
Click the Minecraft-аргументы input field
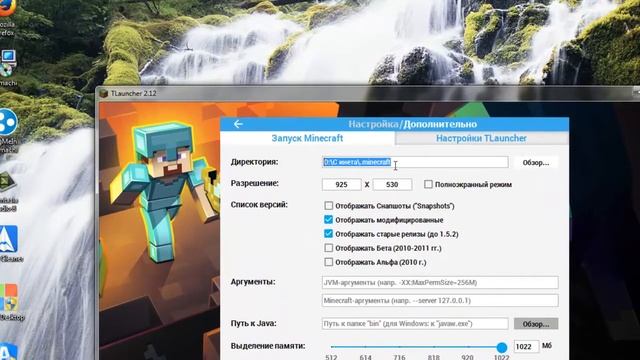(440, 301)
